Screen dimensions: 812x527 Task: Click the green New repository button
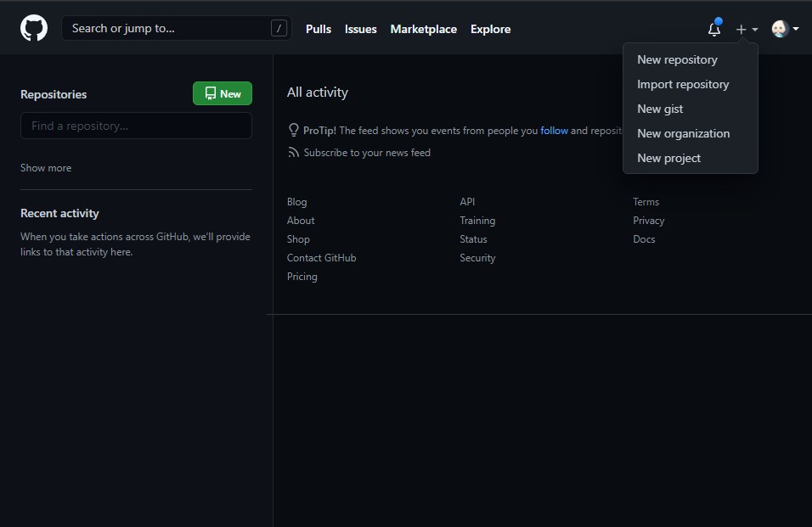tap(223, 93)
